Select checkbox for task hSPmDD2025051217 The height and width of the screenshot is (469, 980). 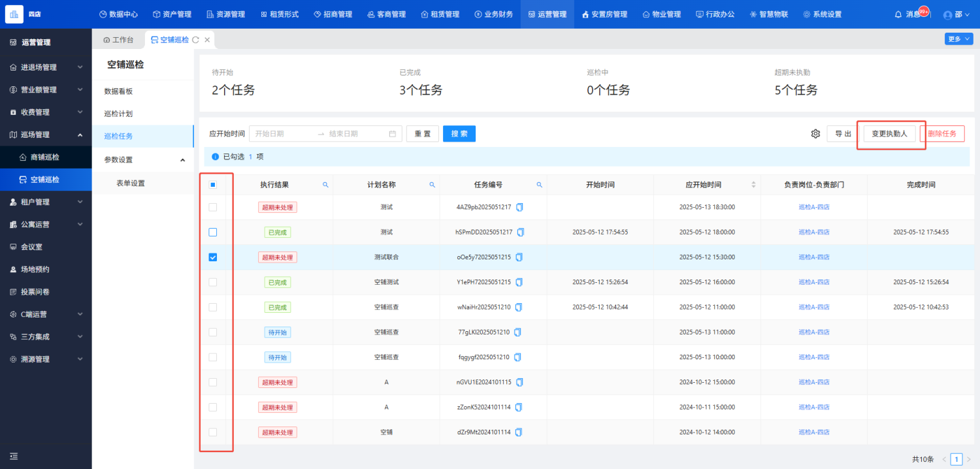click(213, 232)
